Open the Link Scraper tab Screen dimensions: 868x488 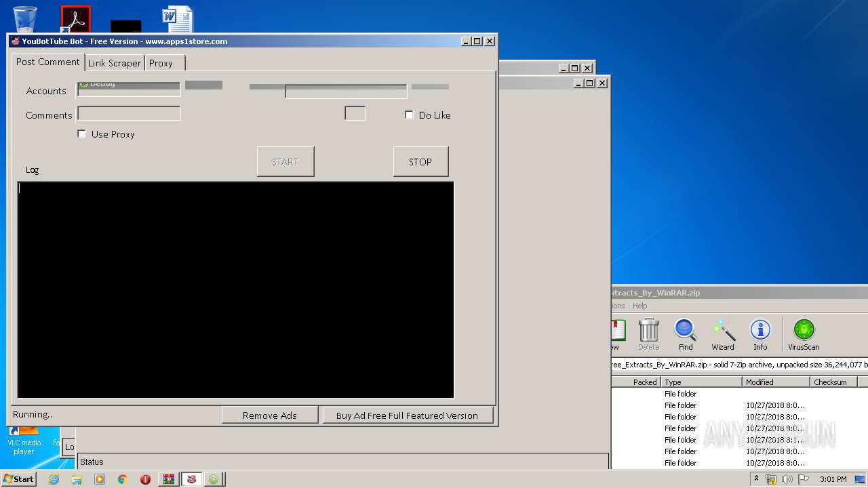click(115, 63)
